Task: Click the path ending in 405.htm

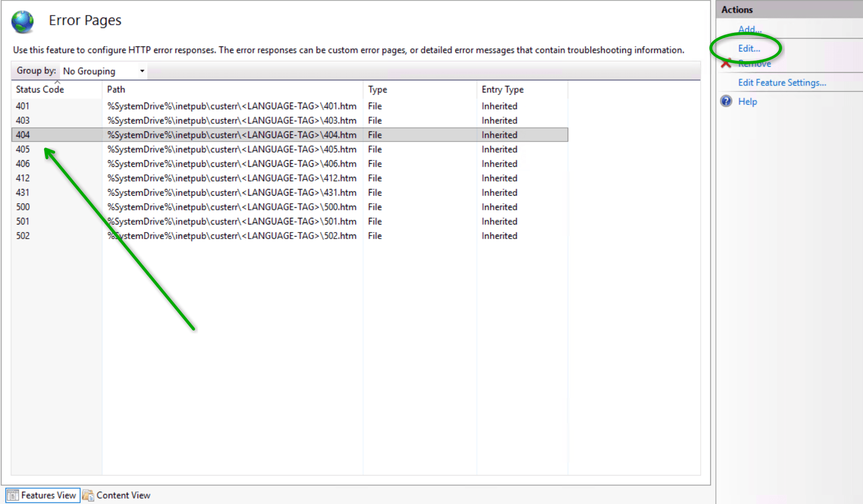Action: pos(232,149)
